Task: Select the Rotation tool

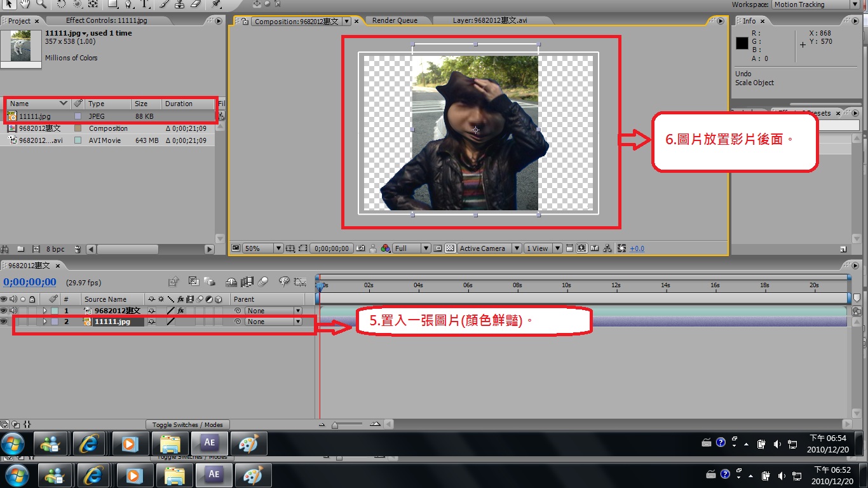Action: [x=61, y=4]
